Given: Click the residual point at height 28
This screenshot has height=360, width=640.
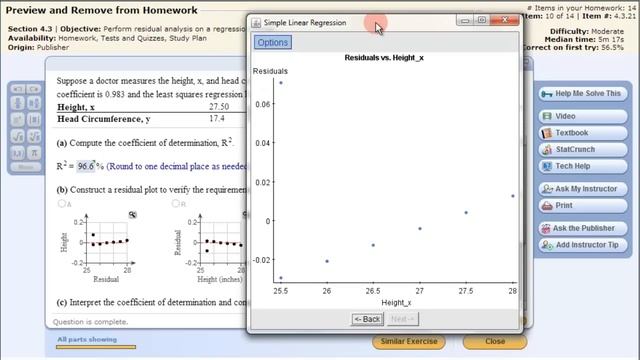Looking at the screenshot, I should pyautogui.click(x=513, y=196).
